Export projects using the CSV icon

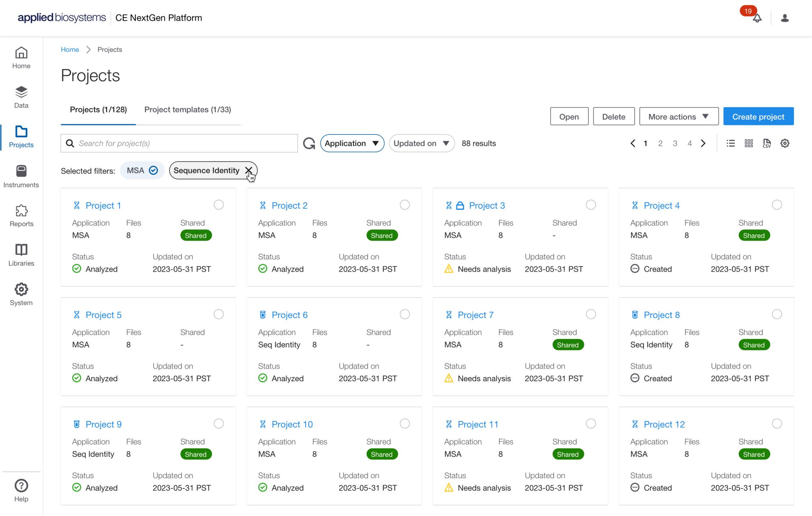click(767, 143)
